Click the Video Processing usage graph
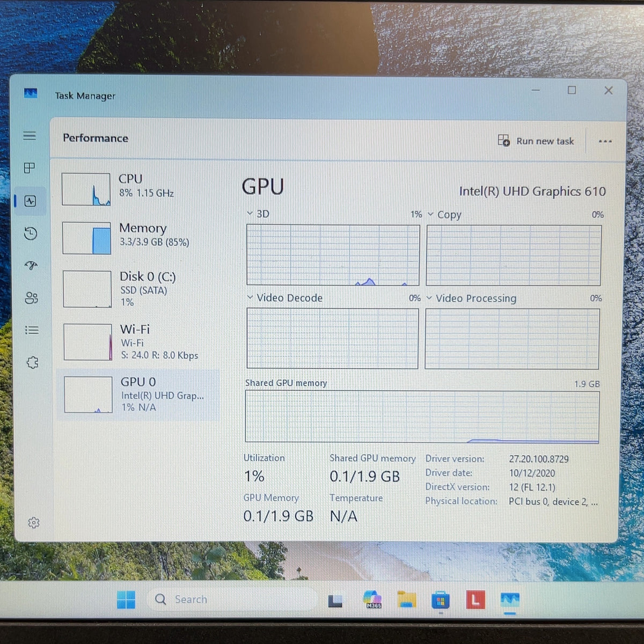 pos(512,339)
